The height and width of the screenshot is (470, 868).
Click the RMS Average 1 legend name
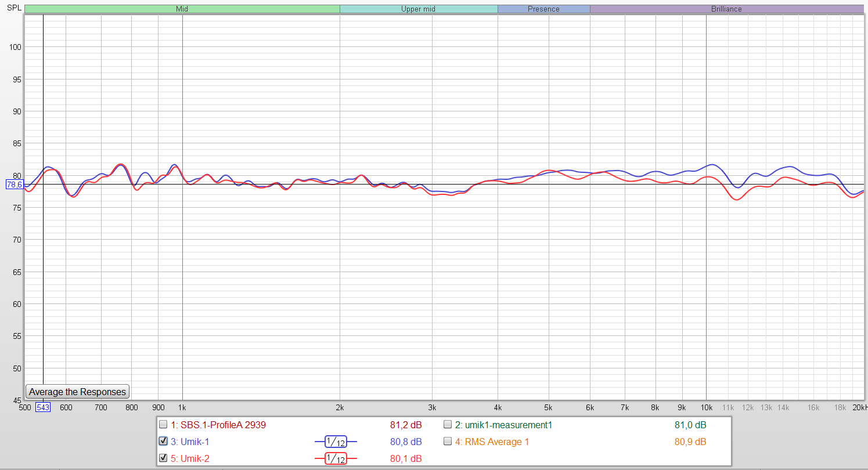pos(492,442)
